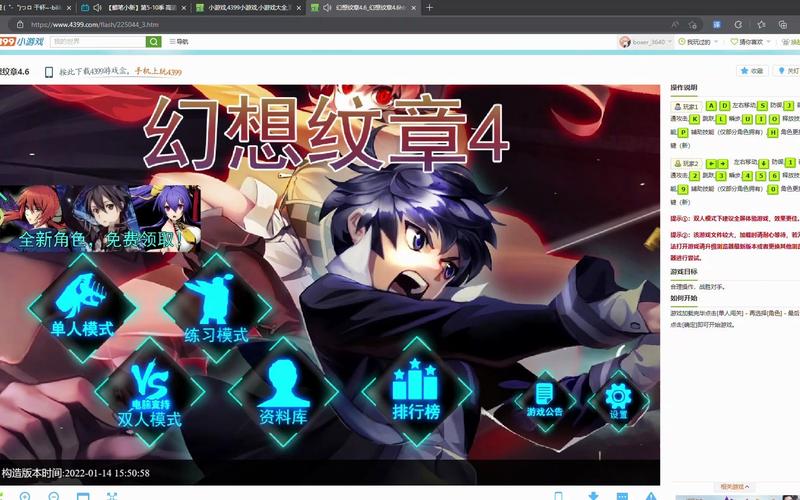Click the zoom-out magnifier below the game
Screen dimensions: 800x500
tap(54, 496)
